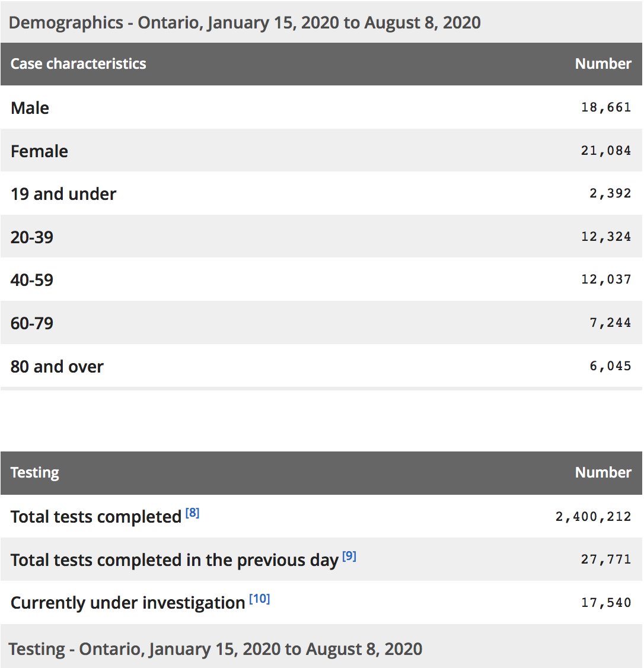The image size is (644, 668).
Task: Click the Number header in demographics table
Action: tap(603, 63)
